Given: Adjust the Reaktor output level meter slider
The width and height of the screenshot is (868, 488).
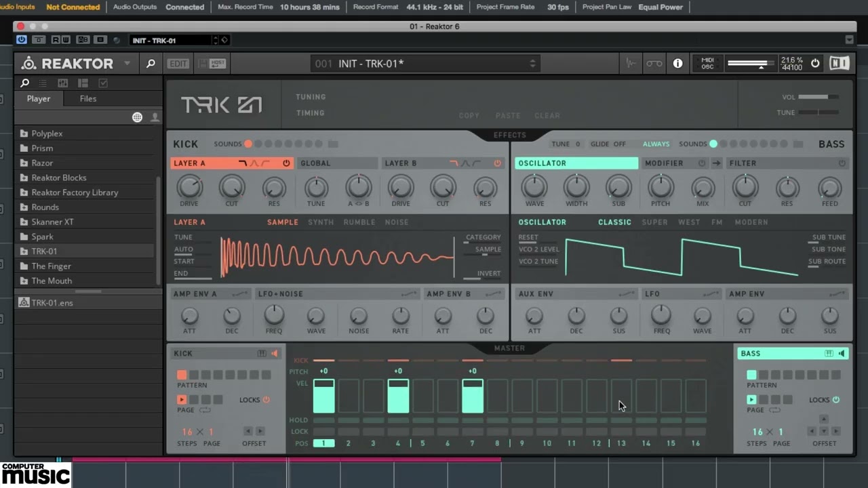Looking at the screenshot, I should click(749, 64).
